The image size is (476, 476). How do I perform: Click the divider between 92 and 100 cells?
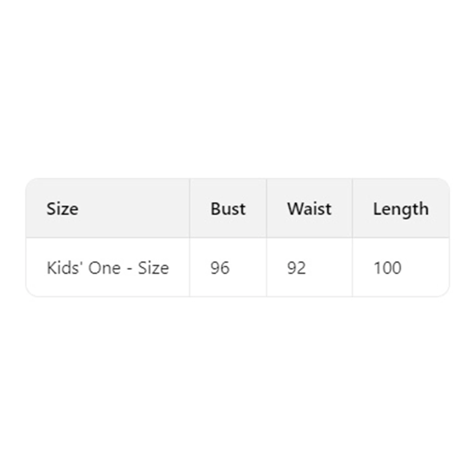(x=352, y=267)
